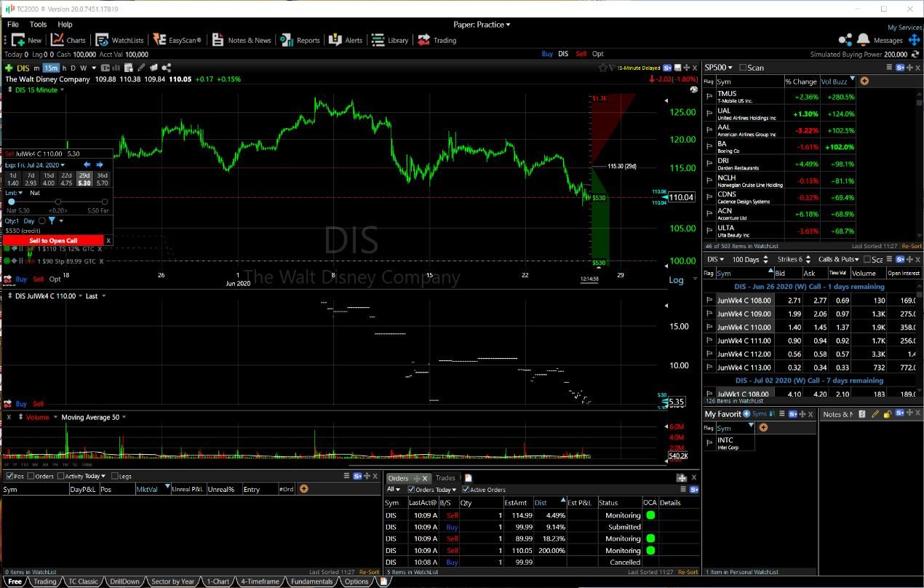
Task: Click the Messages bell icon
Action: click(864, 40)
